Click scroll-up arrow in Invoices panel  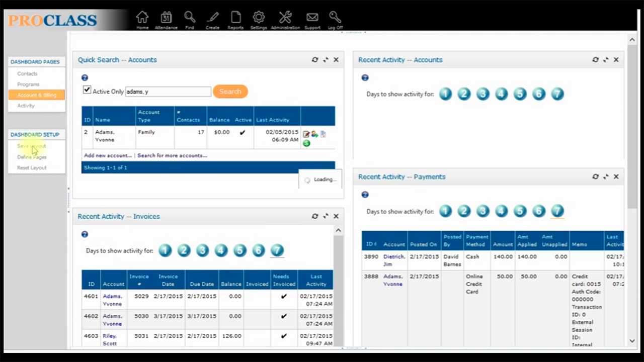point(338,230)
